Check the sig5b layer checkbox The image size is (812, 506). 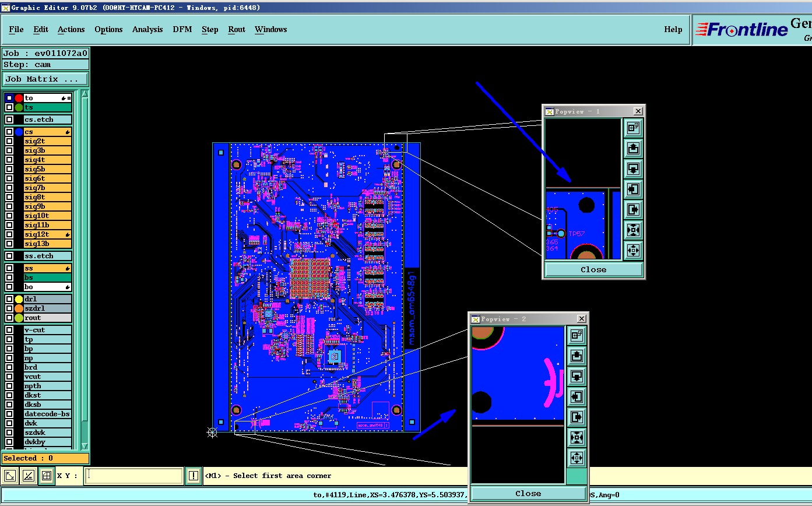click(9, 169)
